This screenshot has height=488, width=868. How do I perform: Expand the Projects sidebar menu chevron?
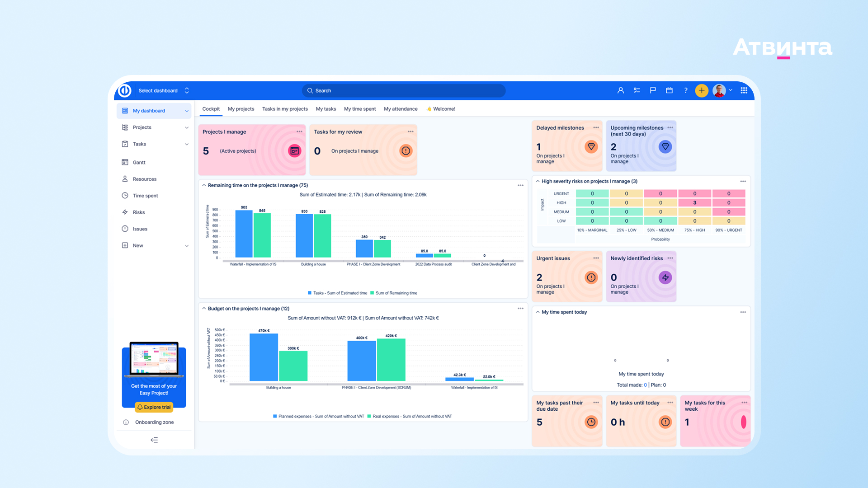(186, 127)
